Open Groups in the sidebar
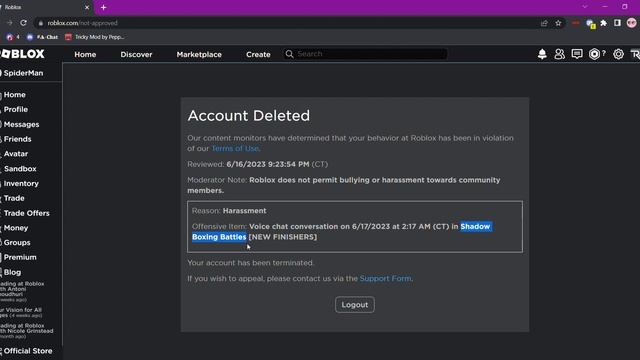Image resolution: width=640 pixels, height=360 pixels. pyautogui.click(x=17, y=242)
